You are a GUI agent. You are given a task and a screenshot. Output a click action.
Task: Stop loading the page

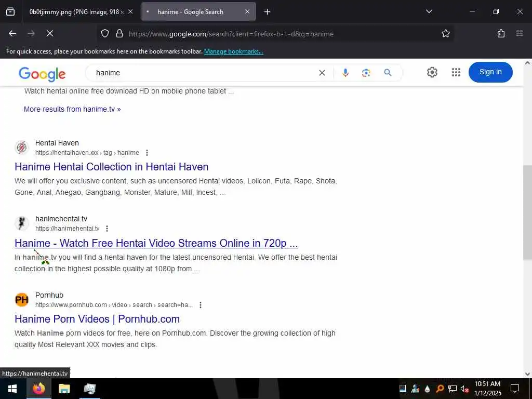coord(50,34)
